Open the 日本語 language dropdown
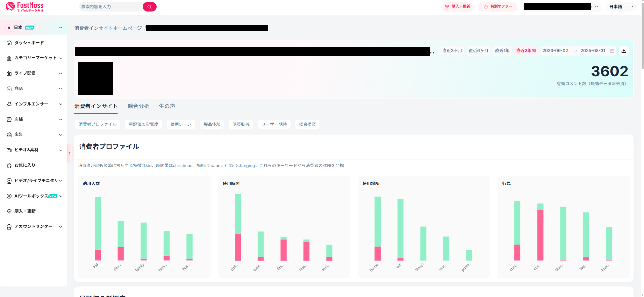Image resolution: width=644 pixels, height=297 pixels. (621, 7)
